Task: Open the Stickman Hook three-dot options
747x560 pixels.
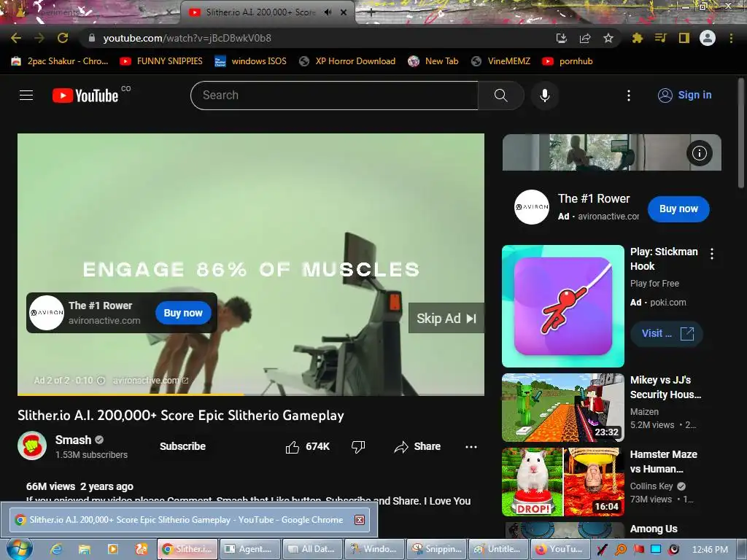Action: [712, 254]
